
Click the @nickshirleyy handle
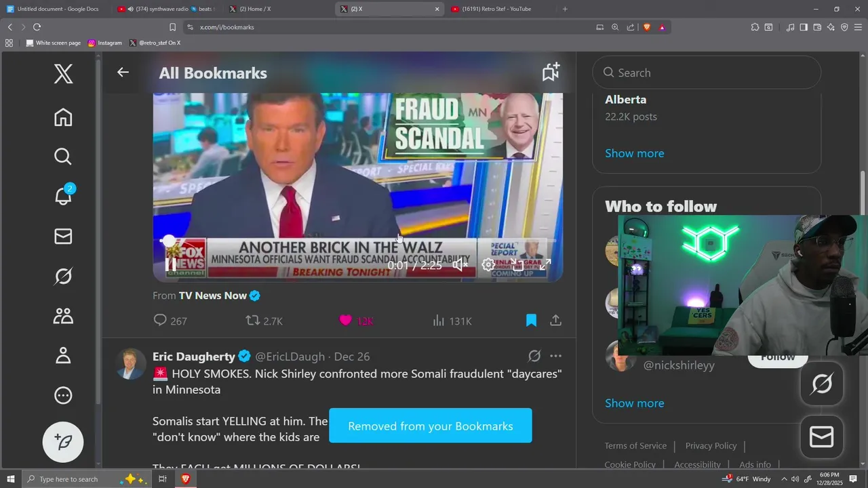pos(679,365)
